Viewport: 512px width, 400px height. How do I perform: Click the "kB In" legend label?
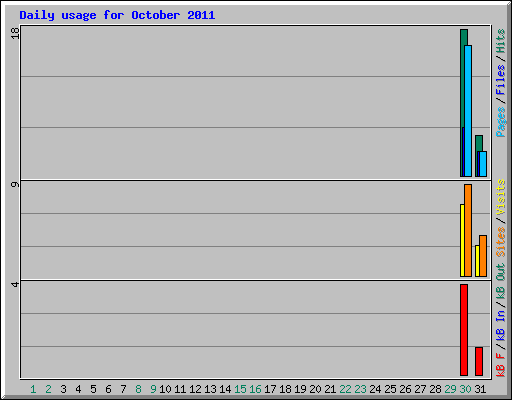pyautogui.click(x=500, y=325)
